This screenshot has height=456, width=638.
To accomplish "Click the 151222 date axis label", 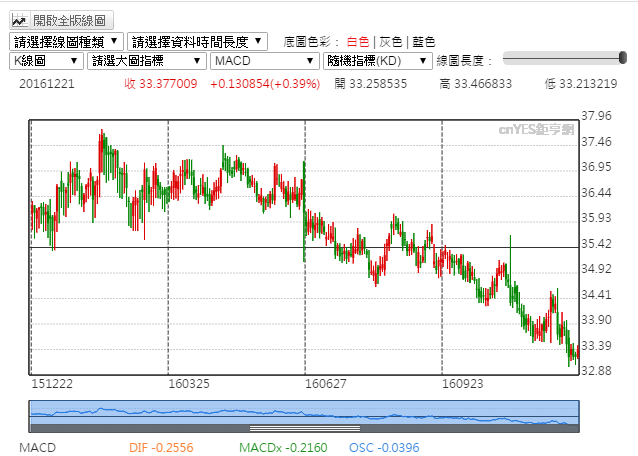I will [x=52, y=384].
